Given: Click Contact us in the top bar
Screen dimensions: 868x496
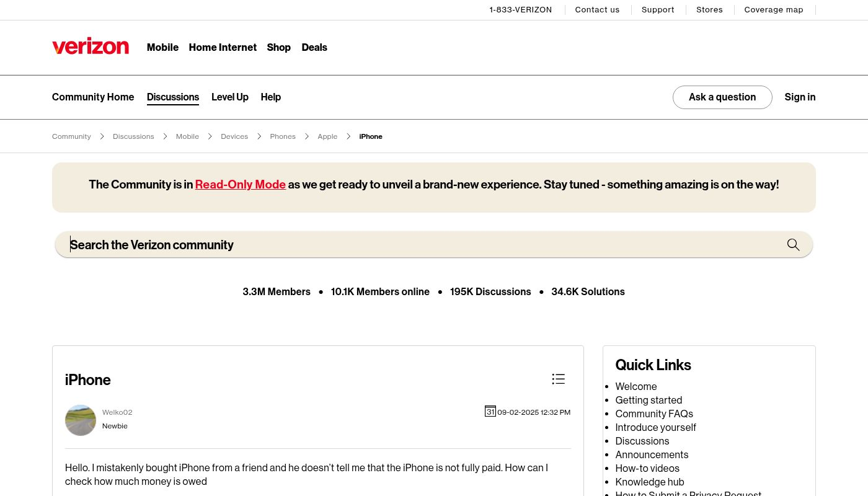Looking at the screenshot, I should [x=597, y=10].
